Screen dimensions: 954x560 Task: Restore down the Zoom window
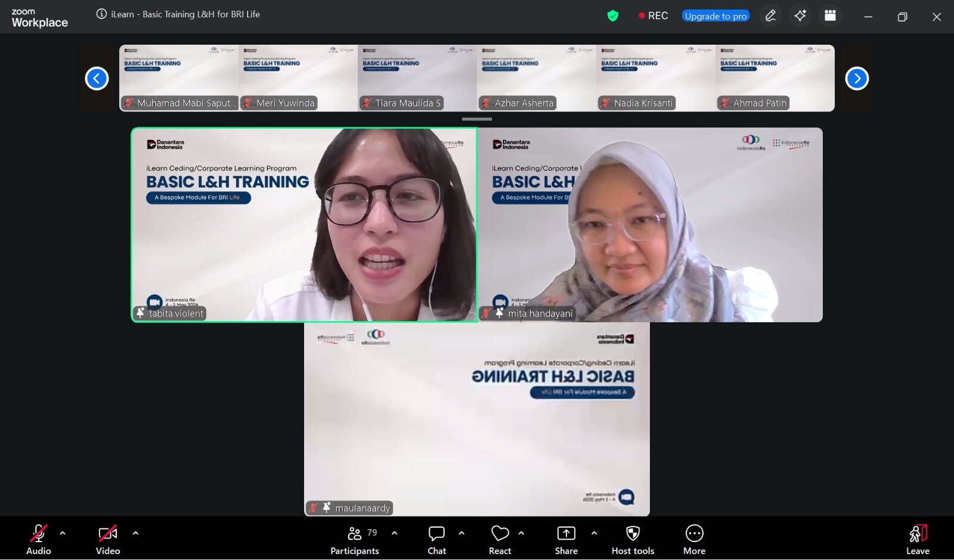pos(902,17)
